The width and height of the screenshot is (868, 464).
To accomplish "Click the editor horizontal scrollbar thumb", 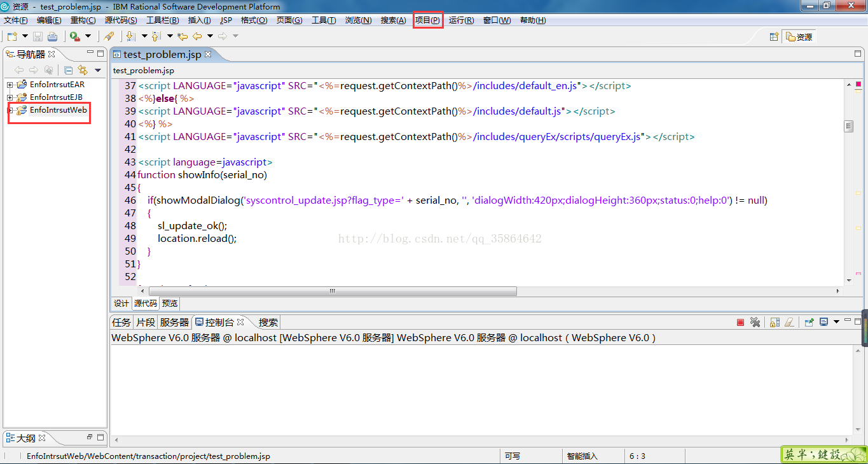I will point(333,291).
